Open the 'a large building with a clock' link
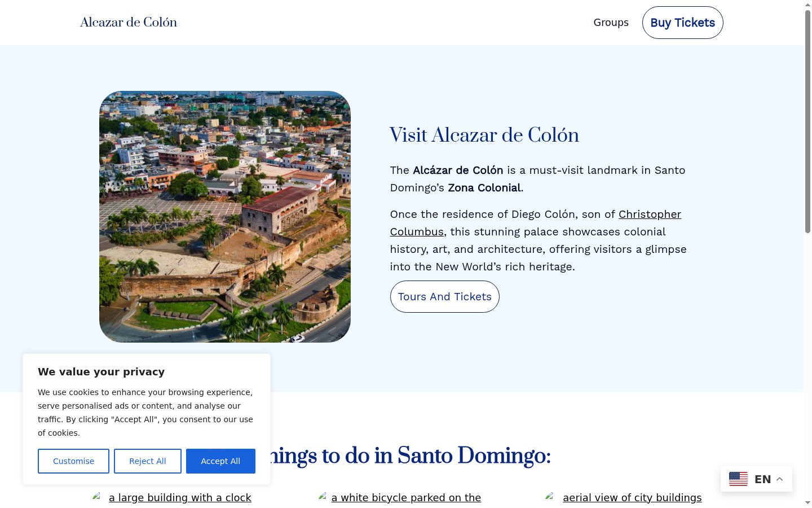 point(180,498)
